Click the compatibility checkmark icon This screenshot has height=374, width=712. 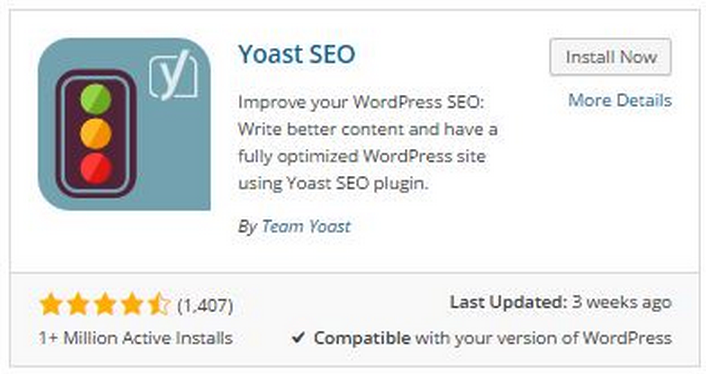298,337
